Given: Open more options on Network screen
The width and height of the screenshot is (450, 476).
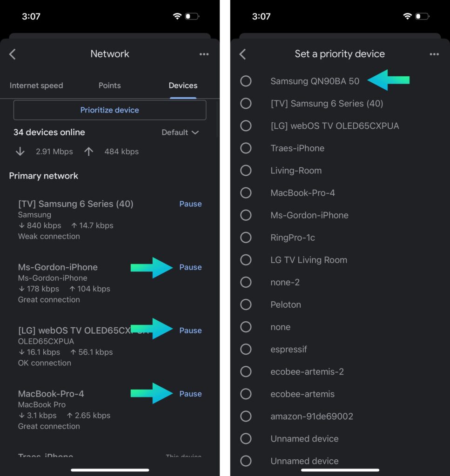Looking at the screenshot, I should click(204, 54).
